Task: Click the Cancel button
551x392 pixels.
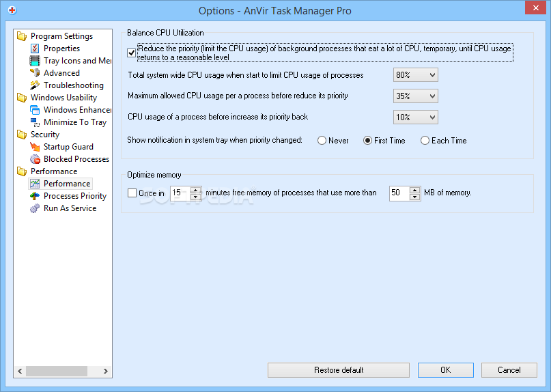Action: (x=509, y=370)
